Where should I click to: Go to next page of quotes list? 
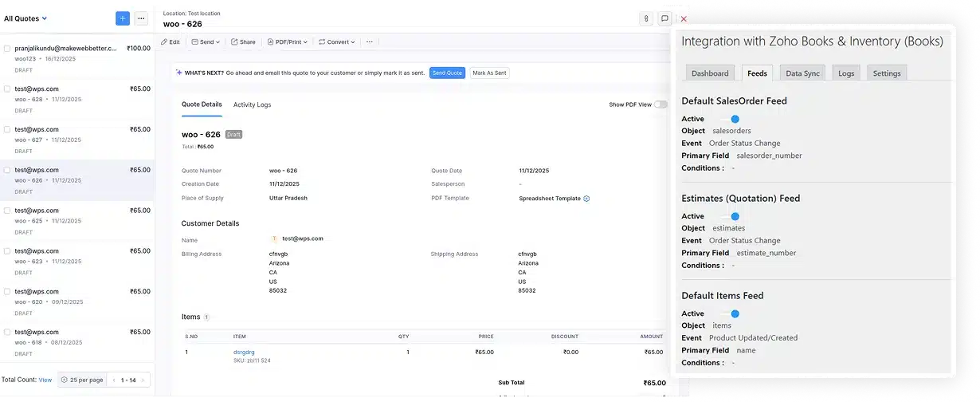143,380
